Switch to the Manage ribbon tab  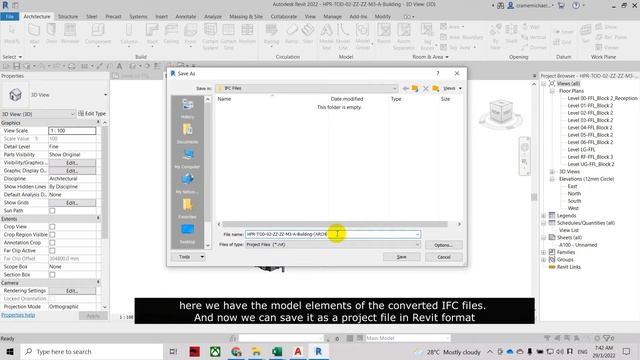click(332, 16)
